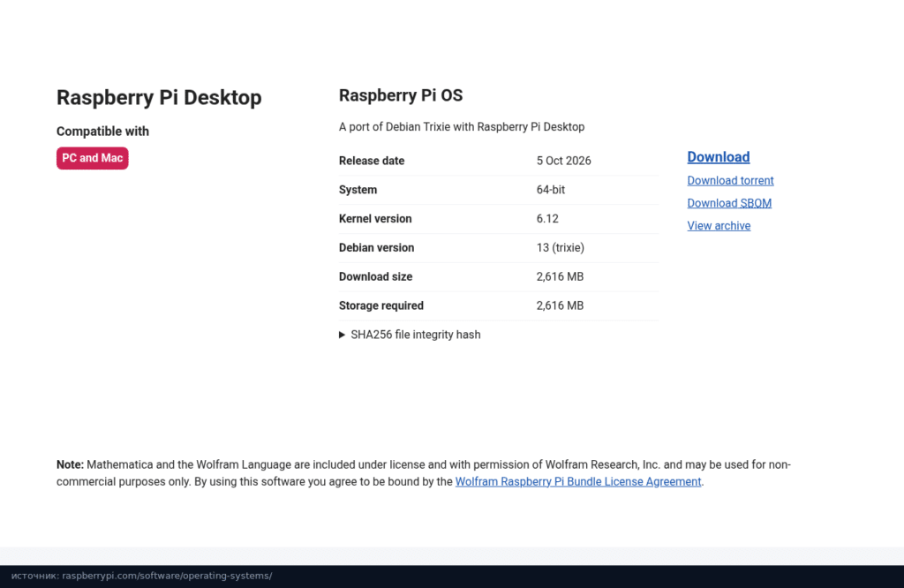Click the bold Note: label

71,464
